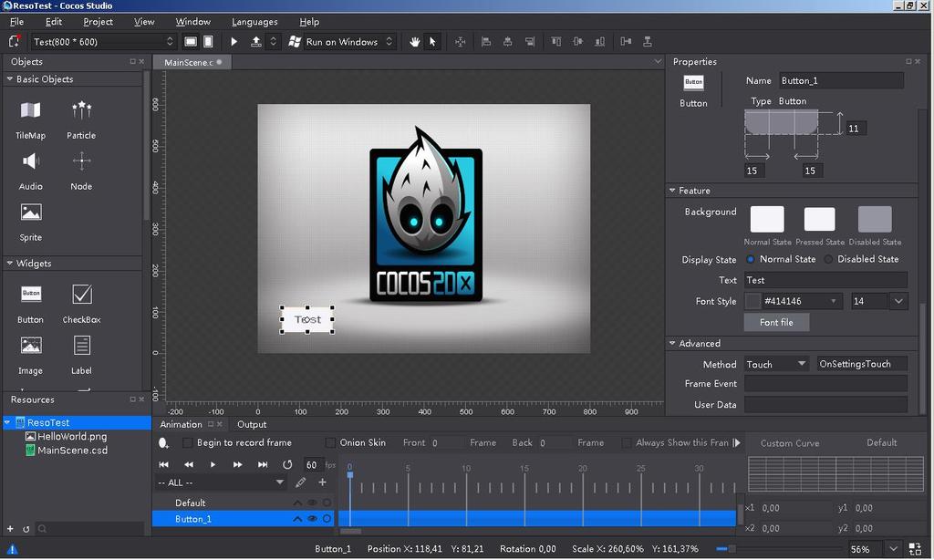This screenshot has width=934, height=560.
Task: Click the align left toolbar icon
Action: click(486, 42)
